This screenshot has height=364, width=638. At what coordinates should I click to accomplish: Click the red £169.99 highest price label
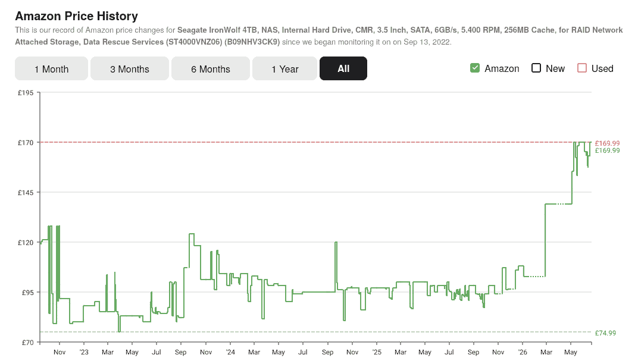point(607,143)
